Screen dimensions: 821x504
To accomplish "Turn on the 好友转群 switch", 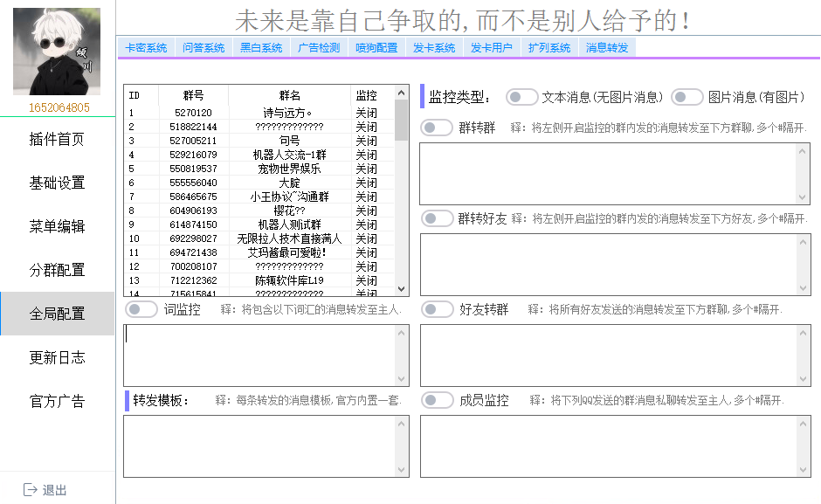I will pos(437,309).
